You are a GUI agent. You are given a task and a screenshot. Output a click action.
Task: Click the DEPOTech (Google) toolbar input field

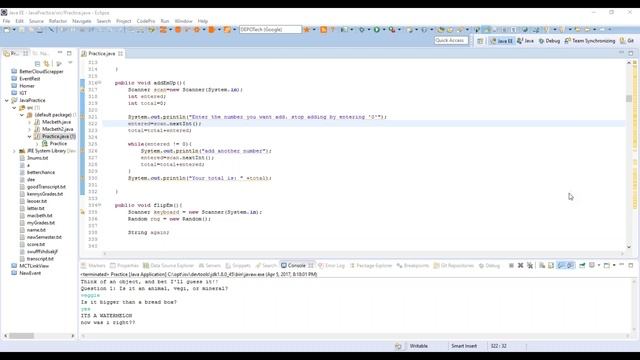[270, 29]
